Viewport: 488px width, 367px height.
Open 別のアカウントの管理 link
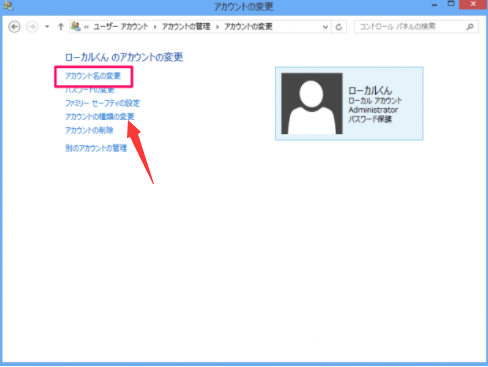pyautogui.click(x=96, y=148)
